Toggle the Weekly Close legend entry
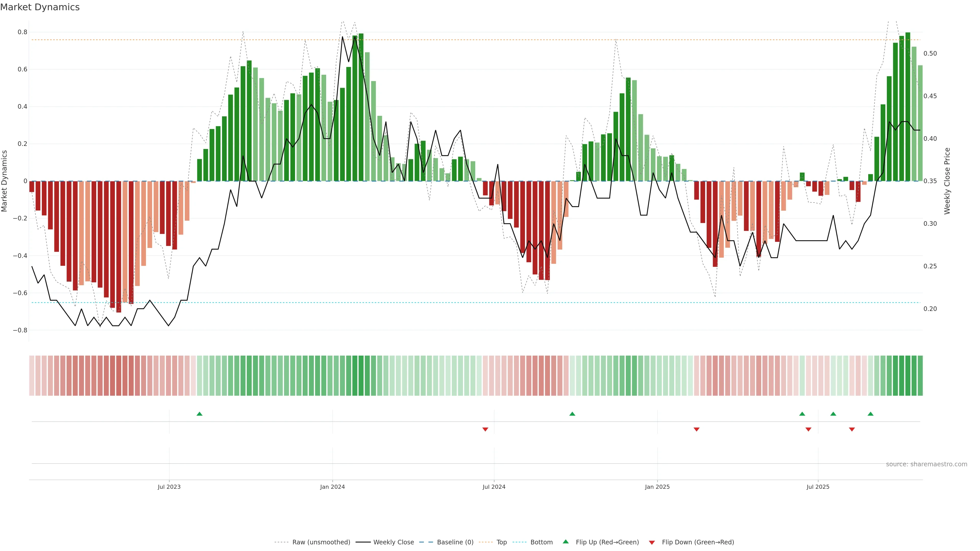This screenshot has width=980, height=551. 393,542
